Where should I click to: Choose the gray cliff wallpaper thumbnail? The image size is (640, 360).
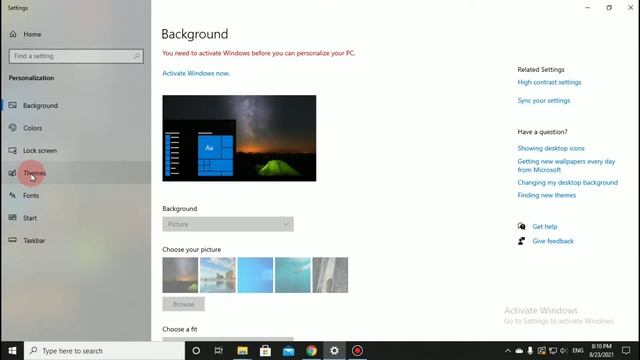click(x=330, y=275)
